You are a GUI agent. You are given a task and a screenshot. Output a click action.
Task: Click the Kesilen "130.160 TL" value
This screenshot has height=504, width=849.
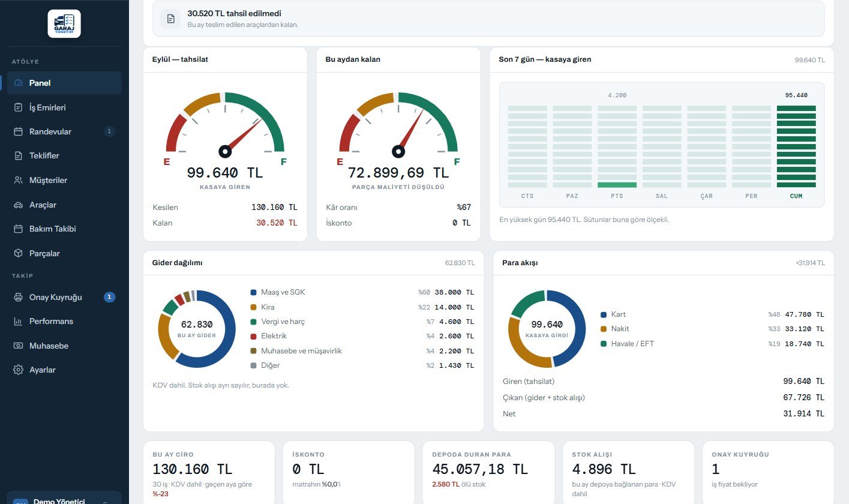[x=274, y=207]
